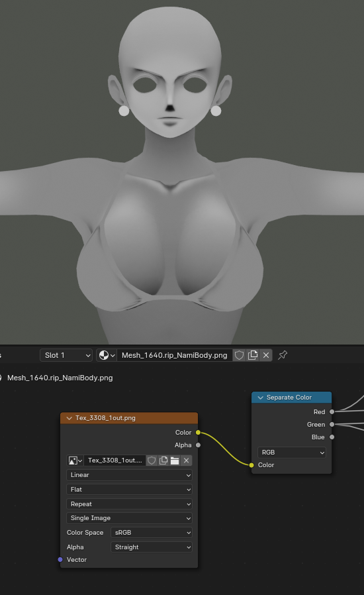Click the image node Alpha output socket

coord(198,445)
